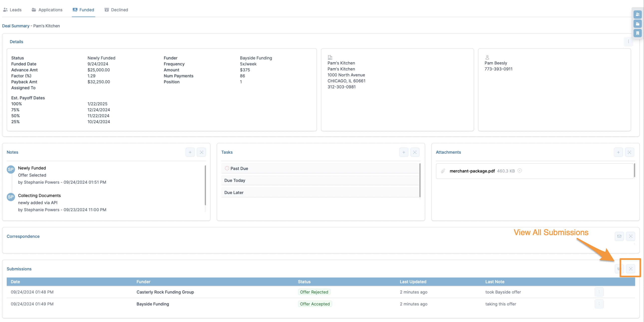Open row menu for Casterly Rock submission
Screen dimensions: 644x322
point(599,292)
